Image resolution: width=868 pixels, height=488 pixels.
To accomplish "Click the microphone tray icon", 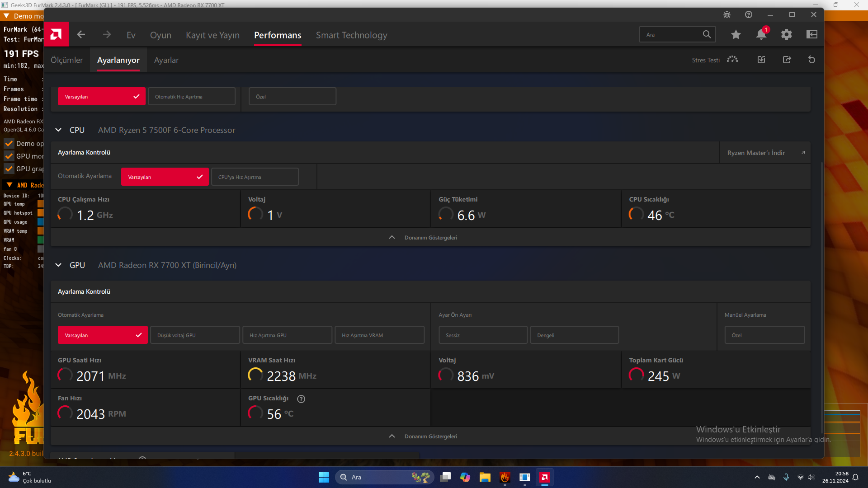I will coord(786,477).
